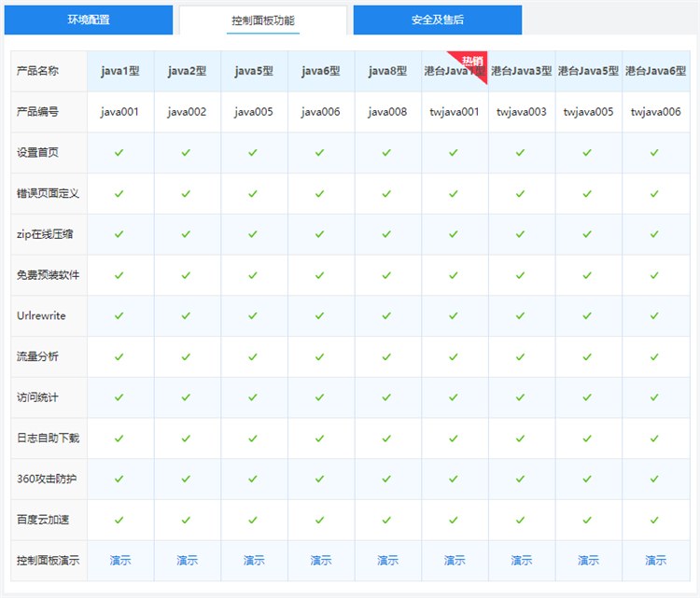The height and width of the screenshot is (598, 700).
Task: Click 流量分析 checkmark for 港台Java1型
Action: pyautogui.click(x=455, y=356)
